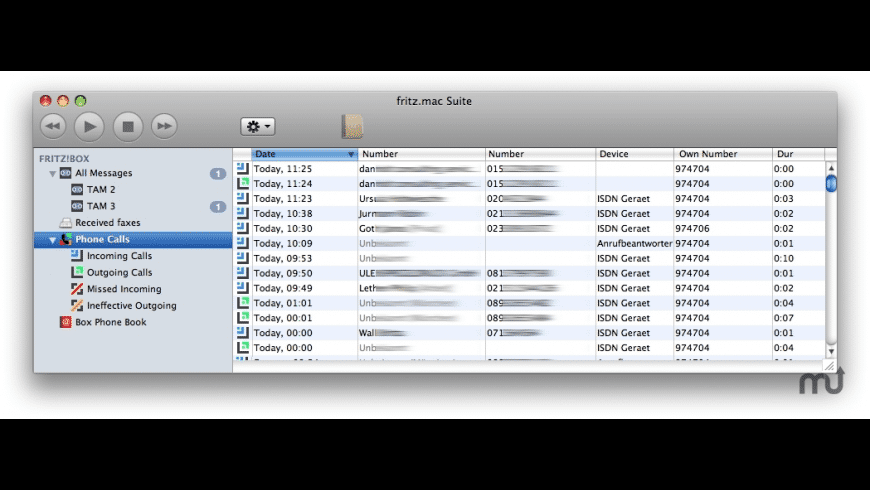The image size is (870, 490).
Task: Click the All Messages unread badge
Action: [x=218, y=174]
